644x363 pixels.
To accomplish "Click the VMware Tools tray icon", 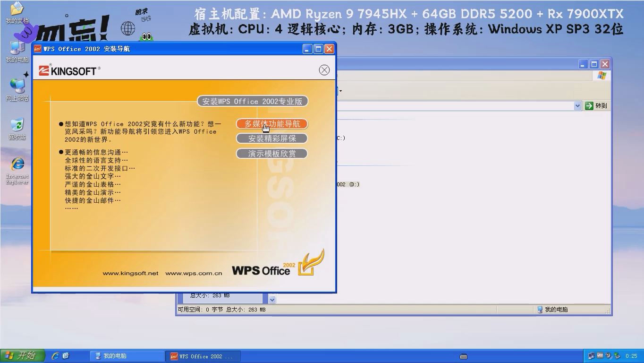I will click(600, 355).
